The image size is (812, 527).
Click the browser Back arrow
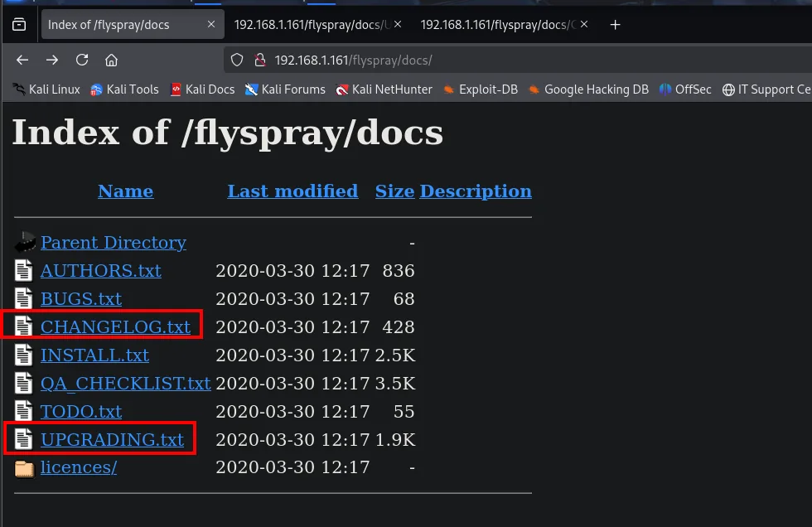(22, 60)
